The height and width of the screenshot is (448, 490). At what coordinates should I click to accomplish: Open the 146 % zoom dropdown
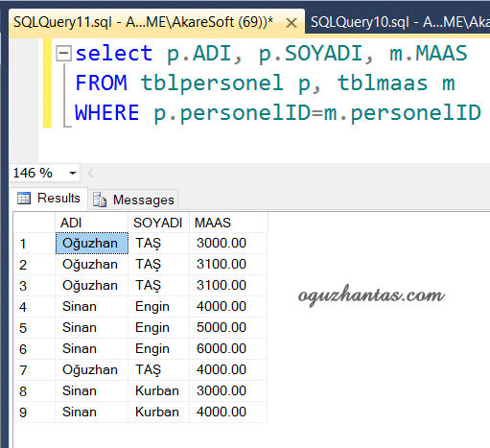point(73,174)
